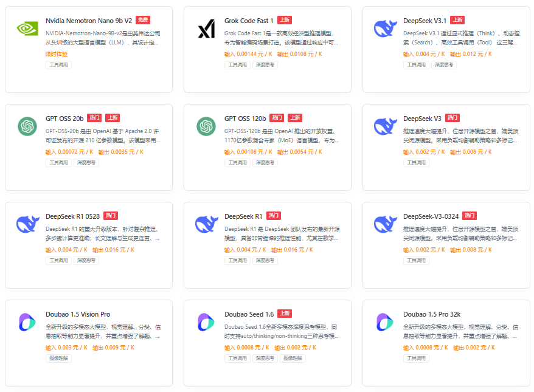Image resolution: width=534 pixels, height=392 pixels.
Task: Click the whale logo on the DeepSeek V3.1 card
Action: [x=385, y=29]
